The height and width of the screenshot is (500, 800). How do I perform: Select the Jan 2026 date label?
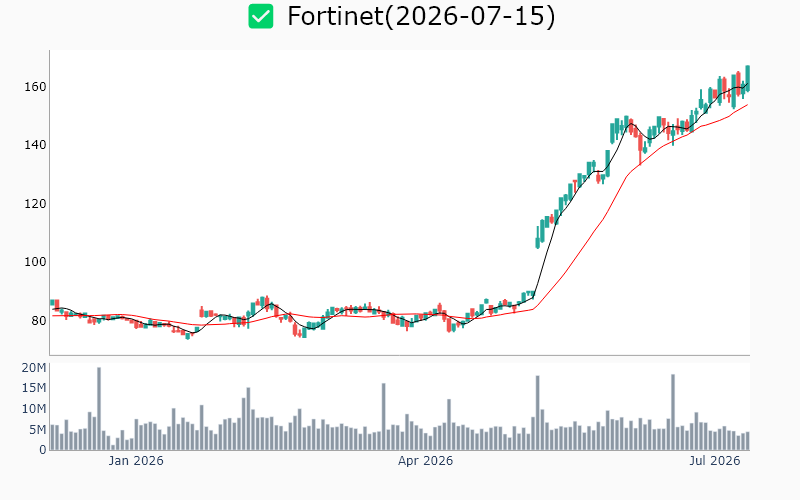pos(136,461)
